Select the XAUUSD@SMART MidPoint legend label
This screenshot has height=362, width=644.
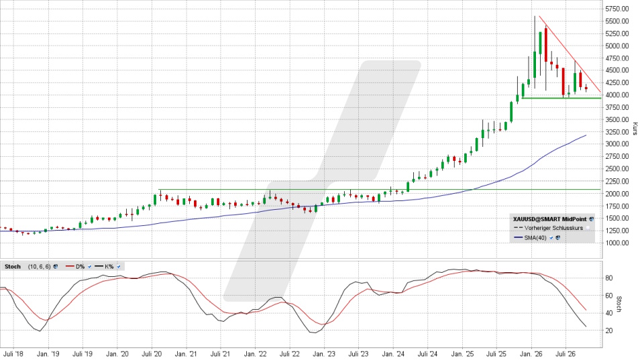click(550, 219)
